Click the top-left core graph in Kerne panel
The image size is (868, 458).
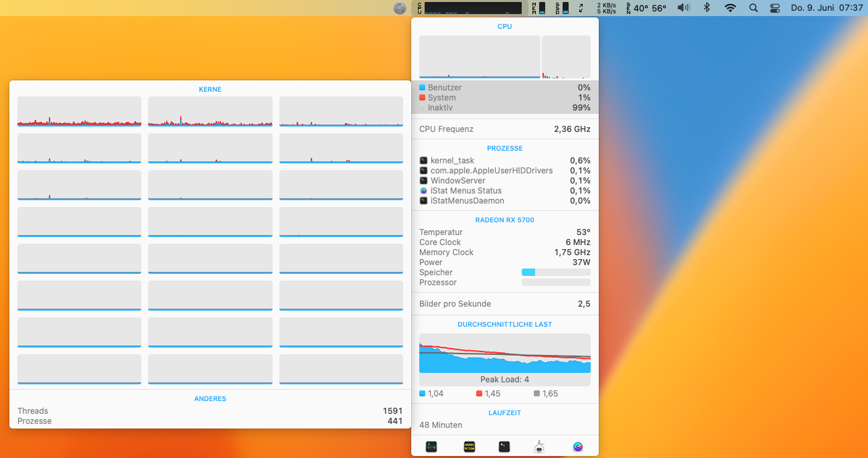pyautogui.click(x=79, y=111)
